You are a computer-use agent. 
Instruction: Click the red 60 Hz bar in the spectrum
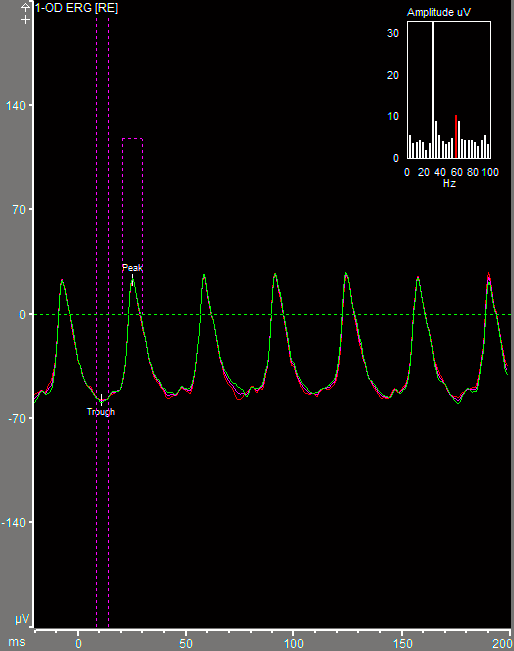(x=456, y=137)
